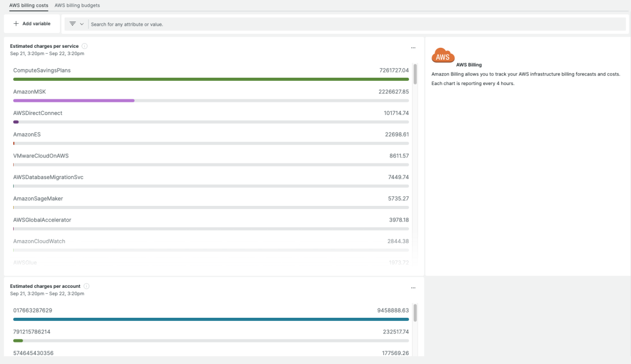Click the info icon beside Estimated charges per service
Viewport: 631px width, 364px height.
(85, 46)
